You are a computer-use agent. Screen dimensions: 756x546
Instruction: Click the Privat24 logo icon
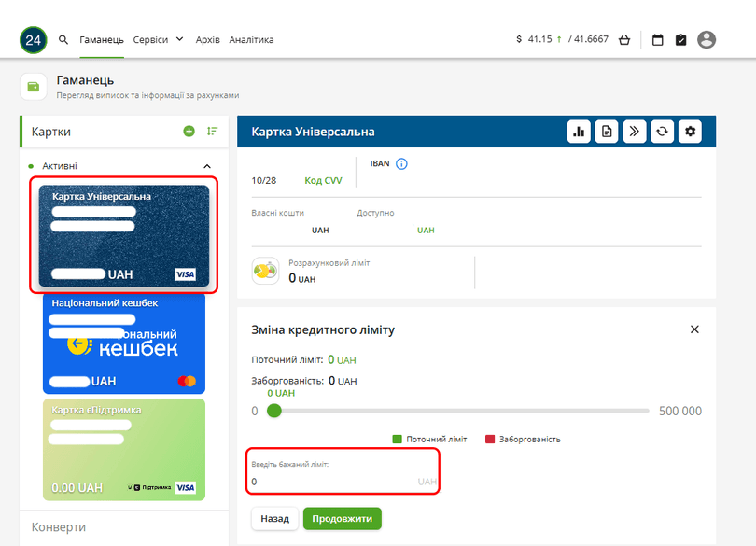tap(34, 39)
